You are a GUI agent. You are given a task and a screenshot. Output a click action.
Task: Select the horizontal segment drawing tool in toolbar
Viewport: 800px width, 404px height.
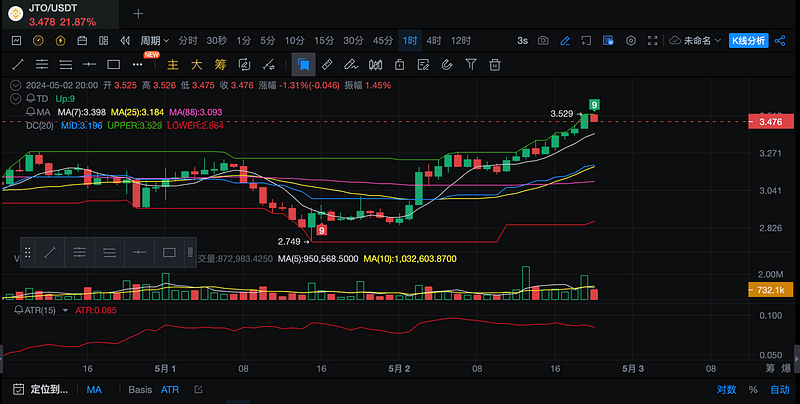point(90,64)
